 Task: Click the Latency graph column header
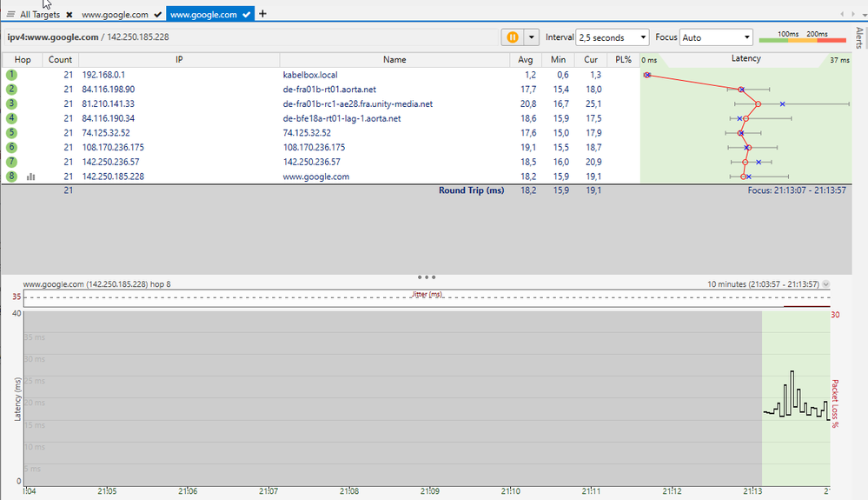[x=745, y=58]
